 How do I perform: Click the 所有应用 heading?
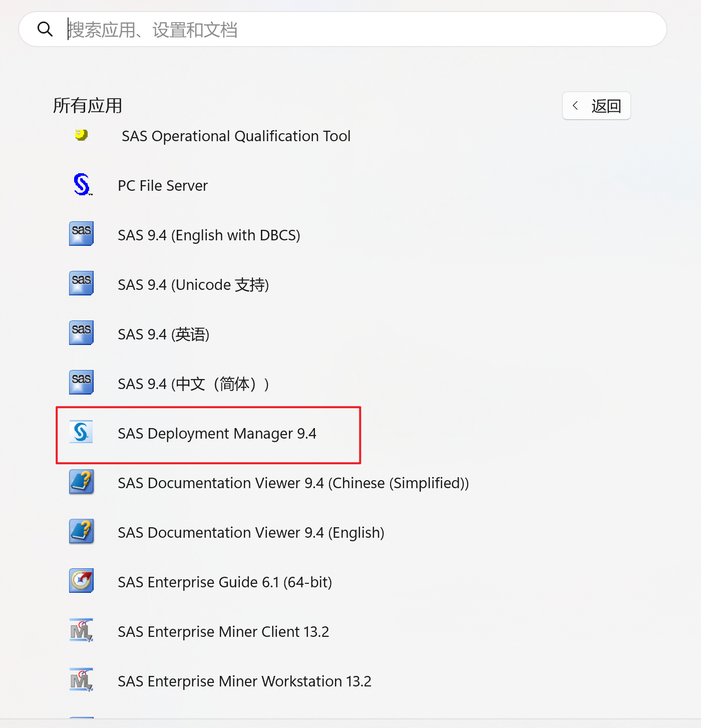click(88, 106)
